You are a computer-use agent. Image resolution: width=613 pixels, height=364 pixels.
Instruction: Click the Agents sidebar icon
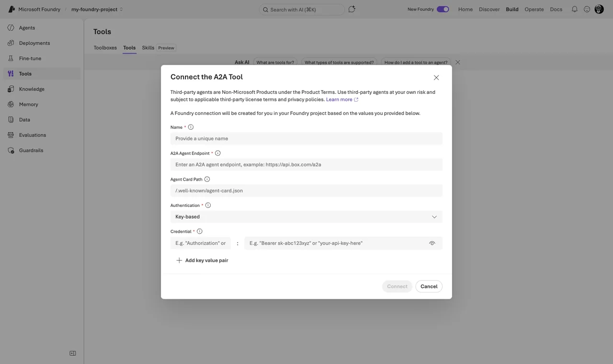(11, 28)
